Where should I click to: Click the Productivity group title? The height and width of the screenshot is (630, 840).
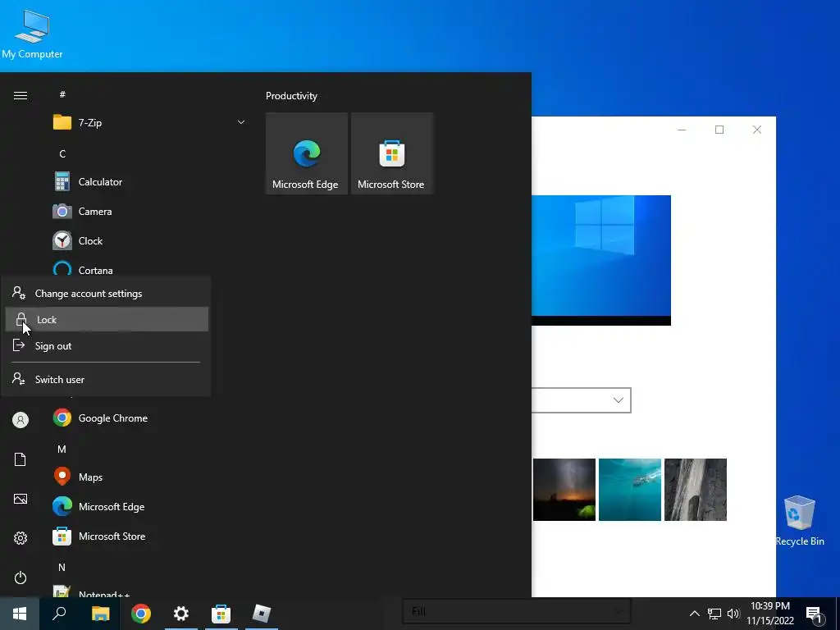pos(291,96)
